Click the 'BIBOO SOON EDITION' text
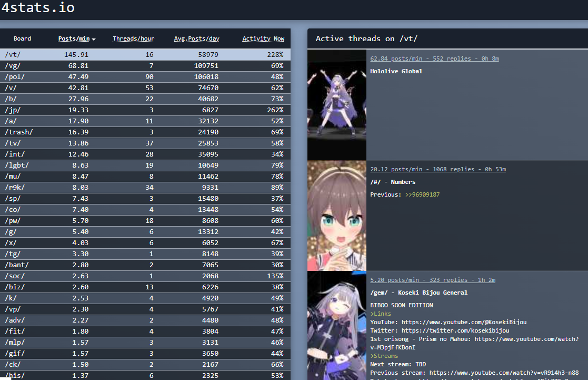Screen dimensions: 588x380 point(402,305)
